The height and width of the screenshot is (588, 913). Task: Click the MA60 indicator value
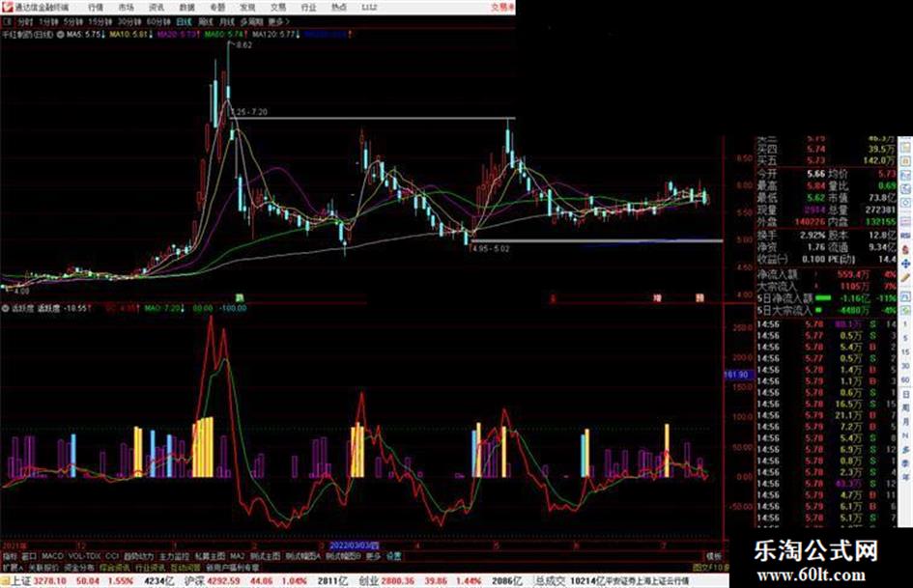[x=225, y=35]
